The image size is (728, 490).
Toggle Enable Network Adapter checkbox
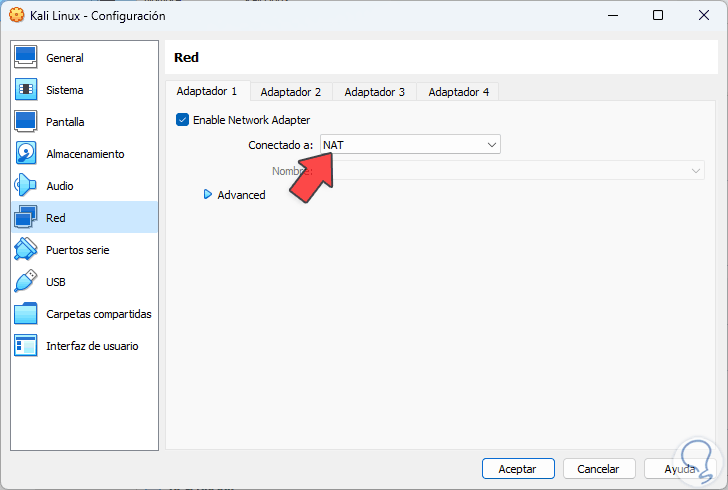[182, 120]
